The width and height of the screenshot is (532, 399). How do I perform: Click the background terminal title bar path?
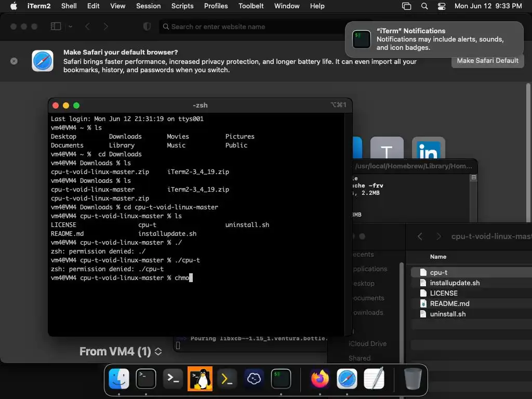[x=413, y=166]
